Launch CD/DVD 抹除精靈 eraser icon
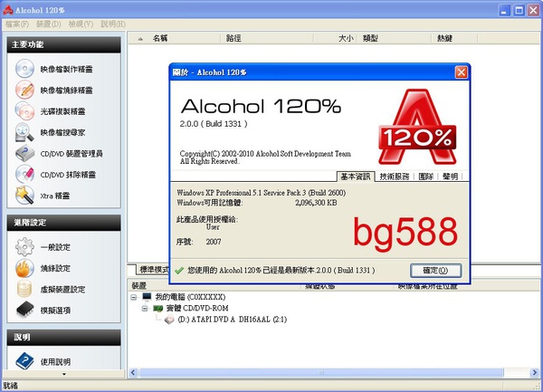This screenshot has width=543, height=392. pos(24,174)
